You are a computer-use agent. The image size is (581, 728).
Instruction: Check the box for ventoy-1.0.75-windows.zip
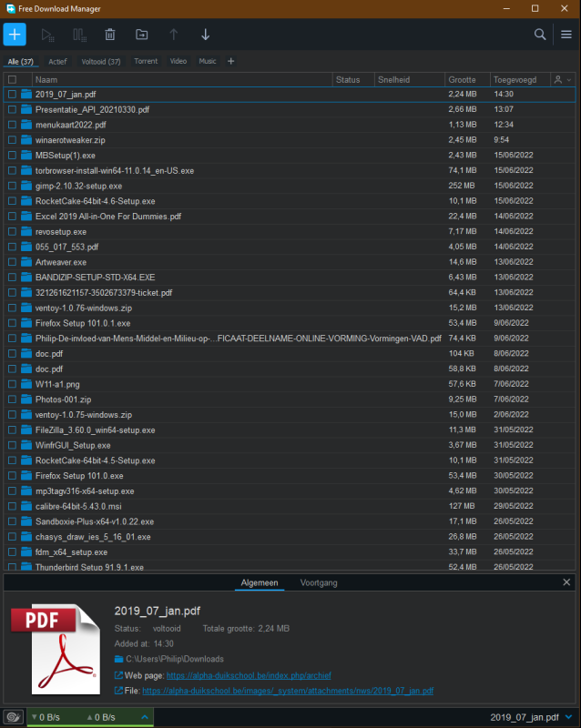[x=13, y=415]
